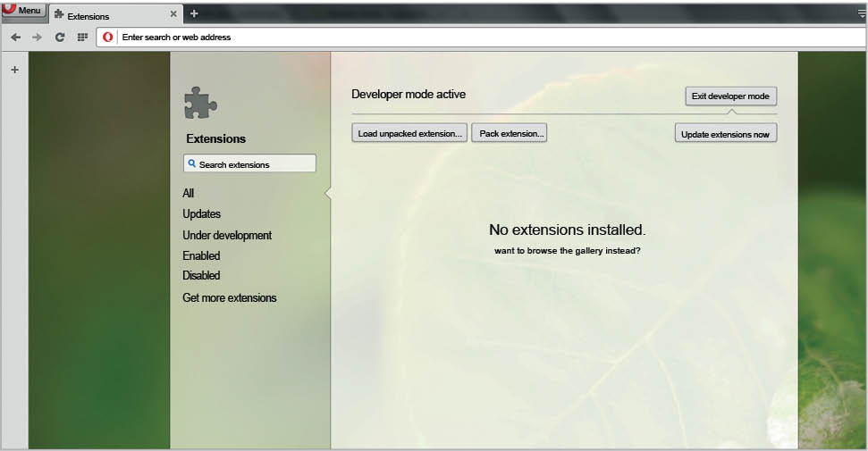Open the tab bar menu icon at right
The image size is (868, 451).
point(862,13)
